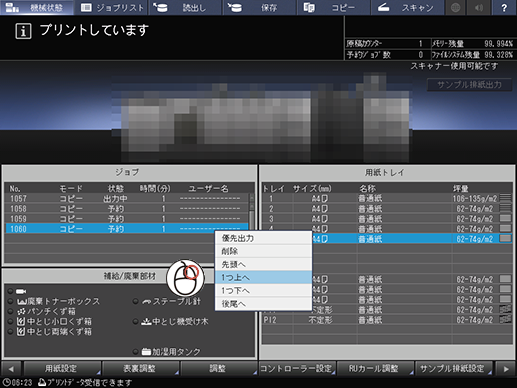Click right arrow in bottom bar
Screen dimensions: 517x388
point(506,368)
